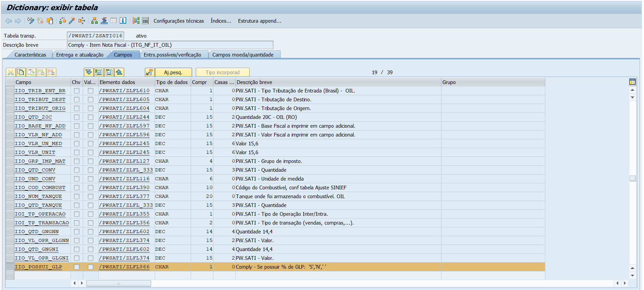Image resolution: width=644 pixels, height=290 pixels.
Task: Collapse all includes with double-up arrow icon
Action: tap(119, 72)
